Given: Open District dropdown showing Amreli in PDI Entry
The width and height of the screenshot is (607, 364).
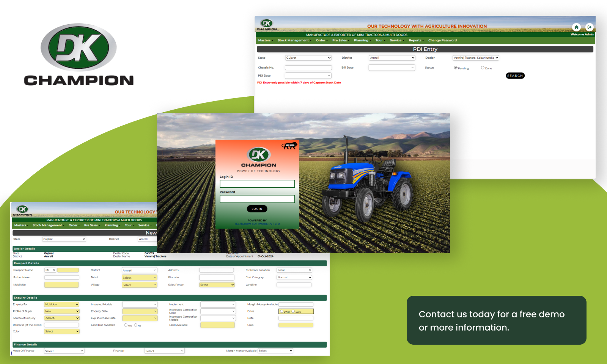Looking at the screenshot, I should (392, 58).
